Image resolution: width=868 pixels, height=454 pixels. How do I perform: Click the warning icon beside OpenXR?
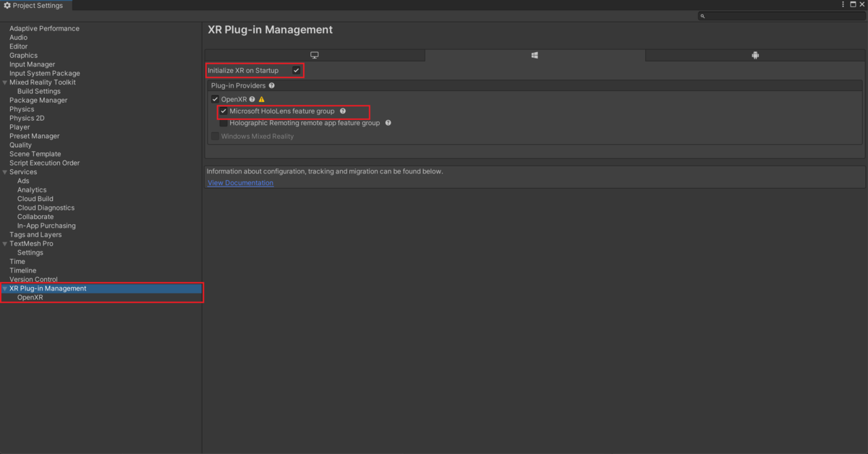click(x=262, y=99)
